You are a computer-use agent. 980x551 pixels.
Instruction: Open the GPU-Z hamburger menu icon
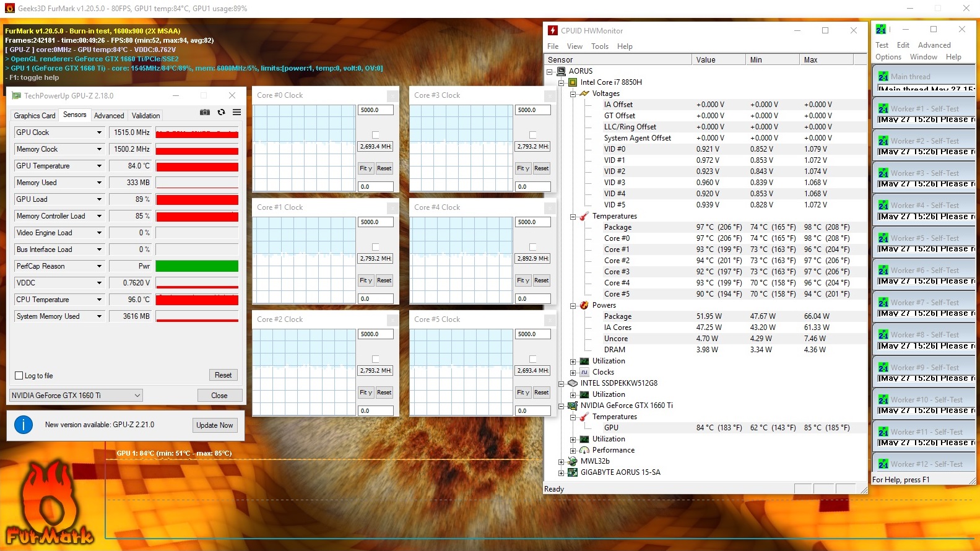point(236,112)
